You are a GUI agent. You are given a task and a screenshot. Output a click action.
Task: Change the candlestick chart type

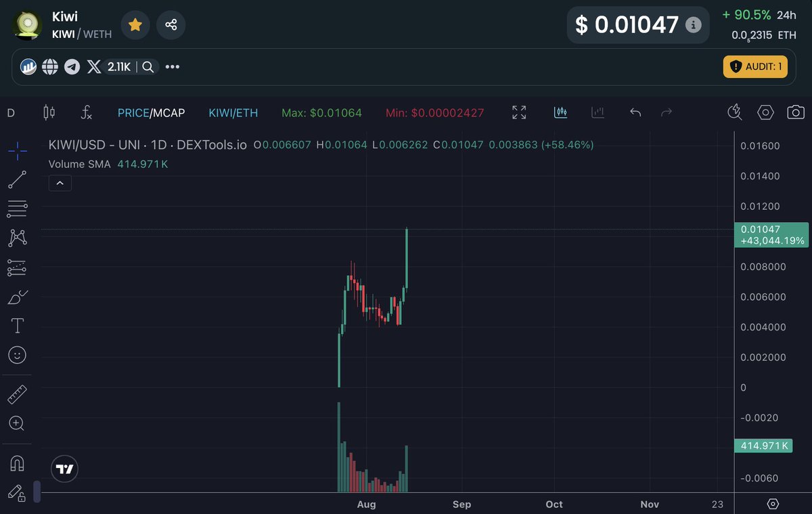(x=49, y=112)
